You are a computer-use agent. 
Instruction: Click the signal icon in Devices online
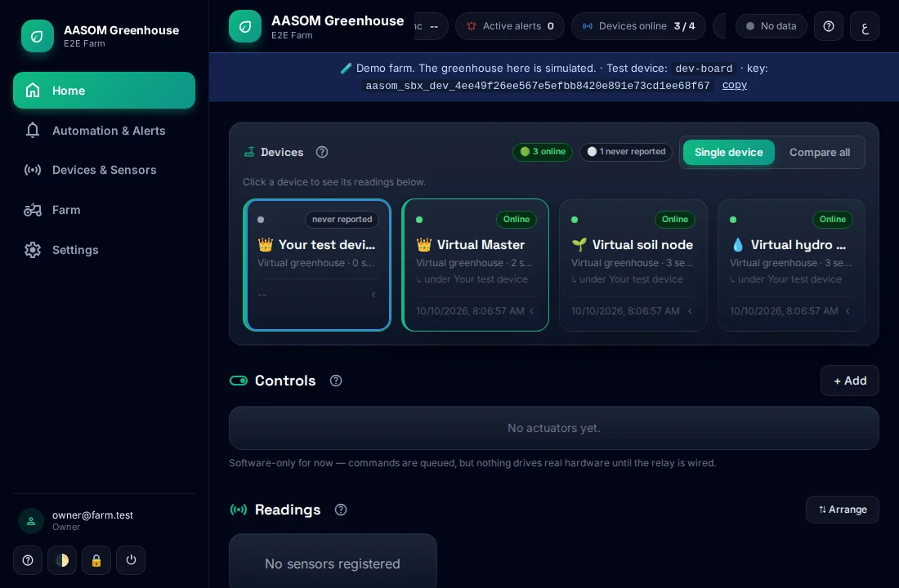[588, 26]
